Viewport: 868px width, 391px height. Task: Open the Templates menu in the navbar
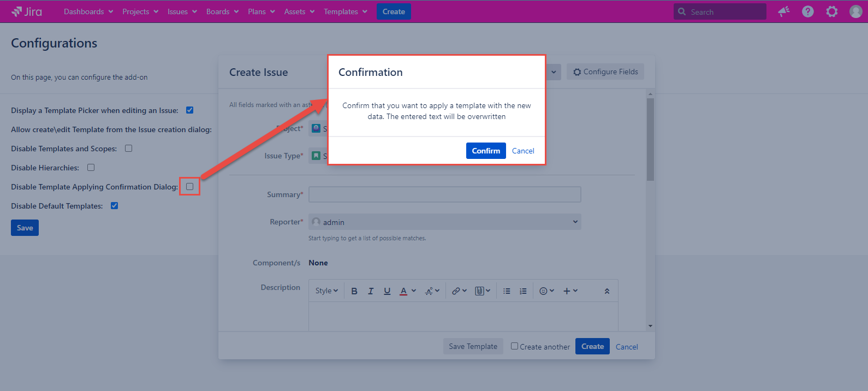click(345, 11)
